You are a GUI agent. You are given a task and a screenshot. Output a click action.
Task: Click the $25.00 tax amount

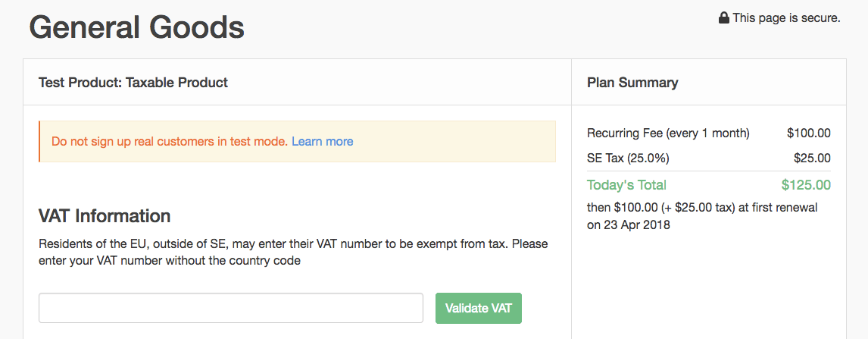[x=812, y=159]
